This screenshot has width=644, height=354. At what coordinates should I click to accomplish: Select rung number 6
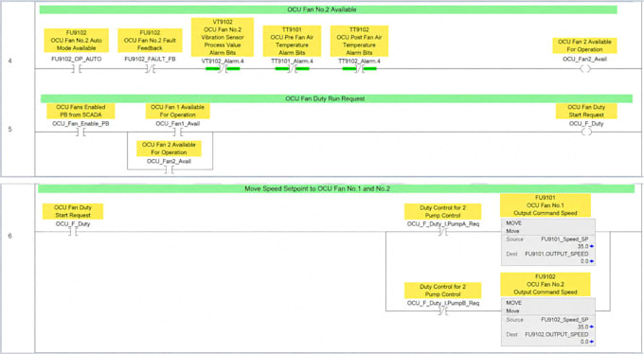click(x=9, y=236)
